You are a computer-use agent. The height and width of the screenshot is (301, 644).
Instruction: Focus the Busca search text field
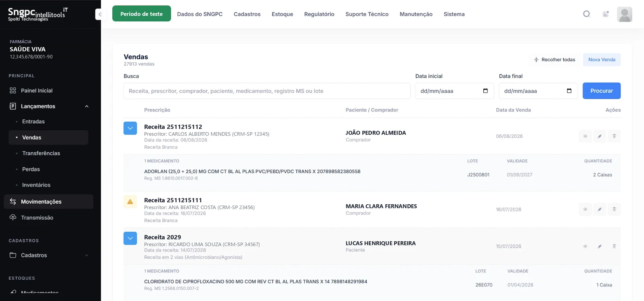pos(267,91)
